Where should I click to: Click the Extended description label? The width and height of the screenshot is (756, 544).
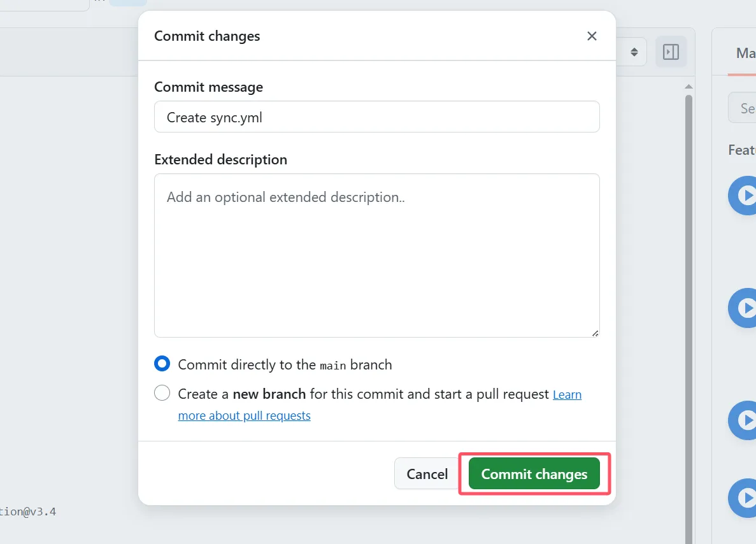220,160
